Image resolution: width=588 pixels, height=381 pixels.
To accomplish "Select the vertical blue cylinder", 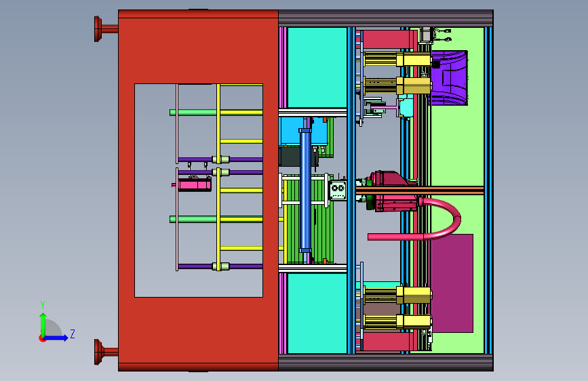I will pyautogui.click(x=305, y=190).
